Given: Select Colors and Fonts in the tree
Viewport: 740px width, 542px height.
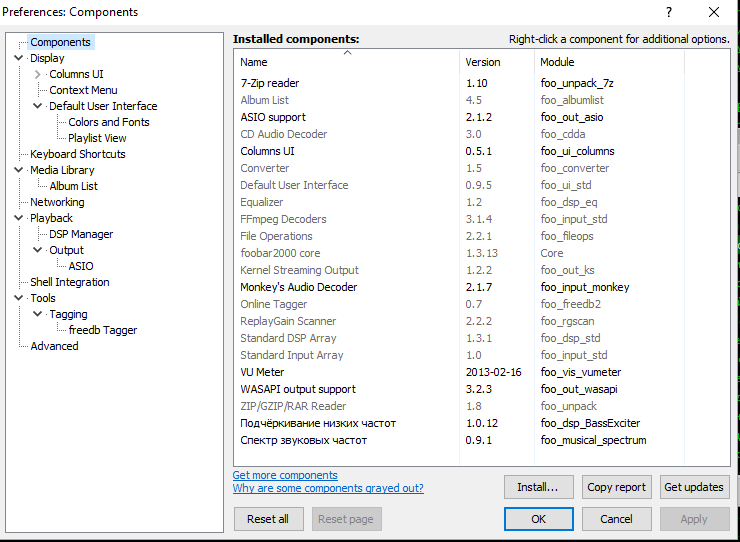Looking at the screenshot, I should (x=109, y=122).
